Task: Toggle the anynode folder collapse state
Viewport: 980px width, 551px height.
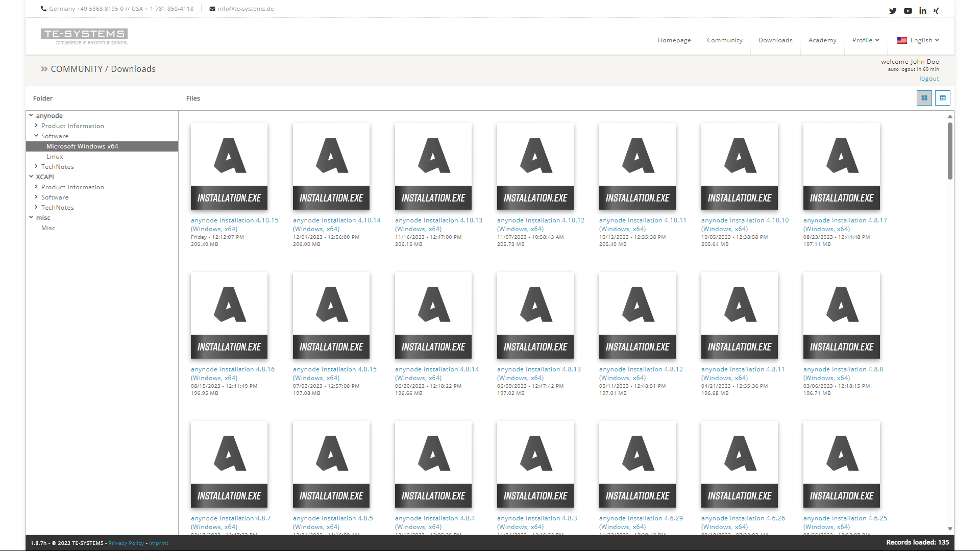Action: pos(32,115)
